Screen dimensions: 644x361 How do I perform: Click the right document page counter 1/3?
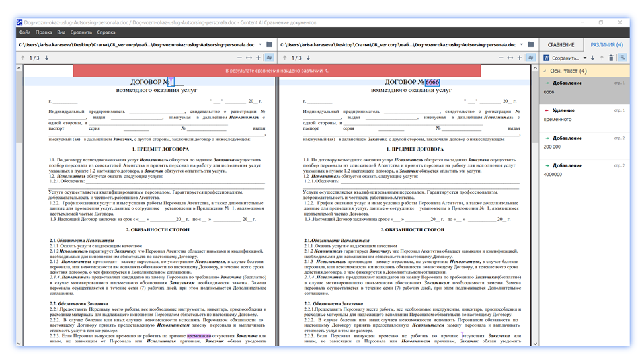296,58
